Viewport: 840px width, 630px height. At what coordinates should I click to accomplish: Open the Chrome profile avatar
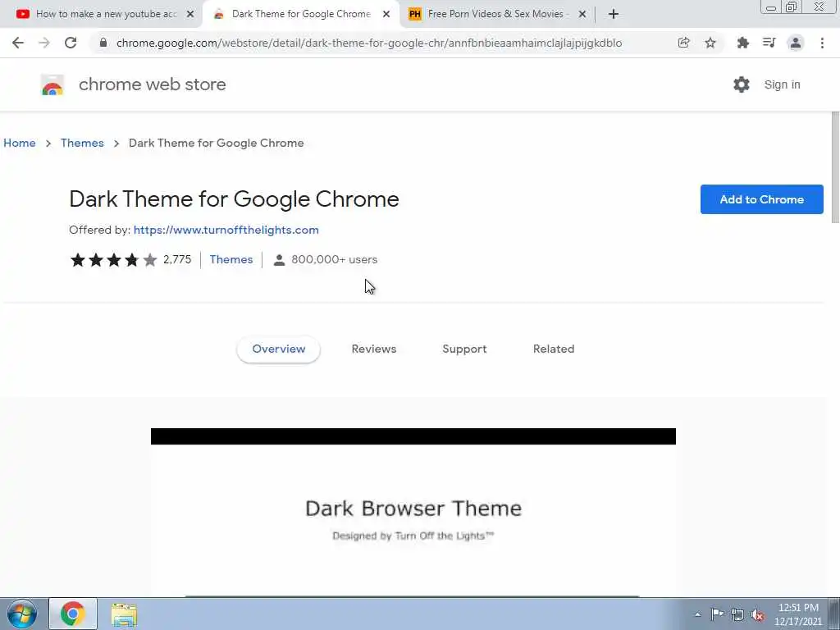pyautogui.click(x=796, y=43)
